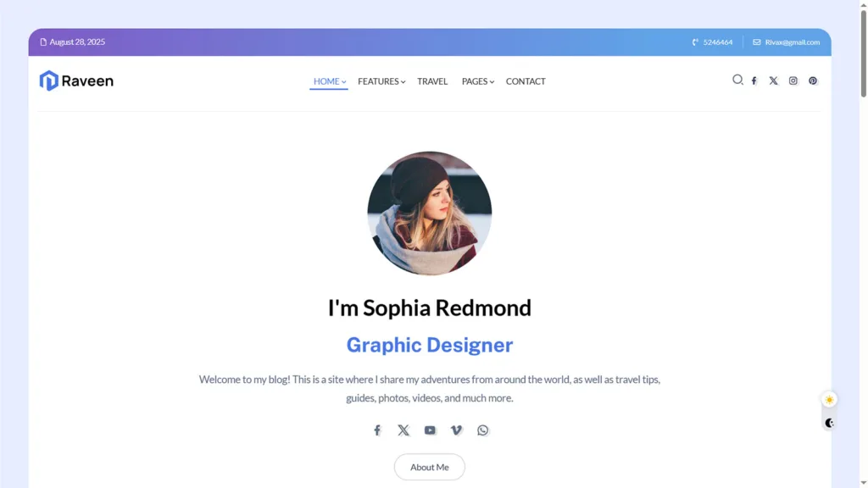The image size is (868, 488).
Task: Click the WhatsApp icon below the bio
Action: coord(483,430)
